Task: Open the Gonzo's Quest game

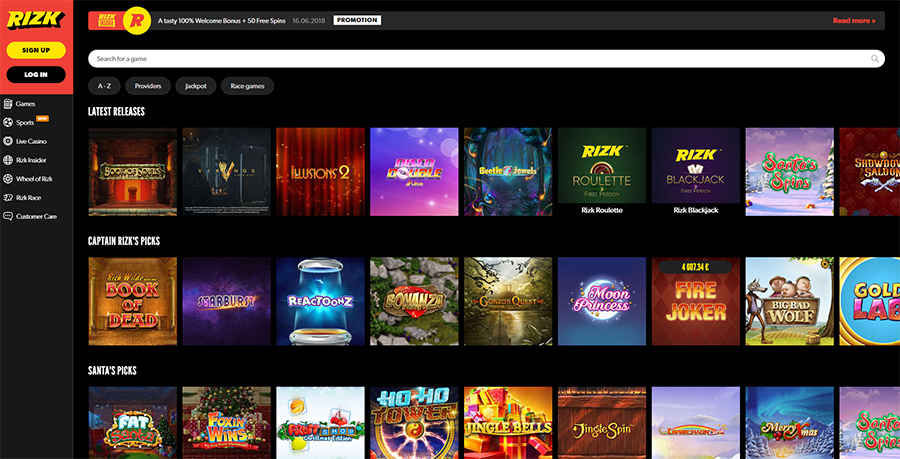Action: [x=508, y=301]
